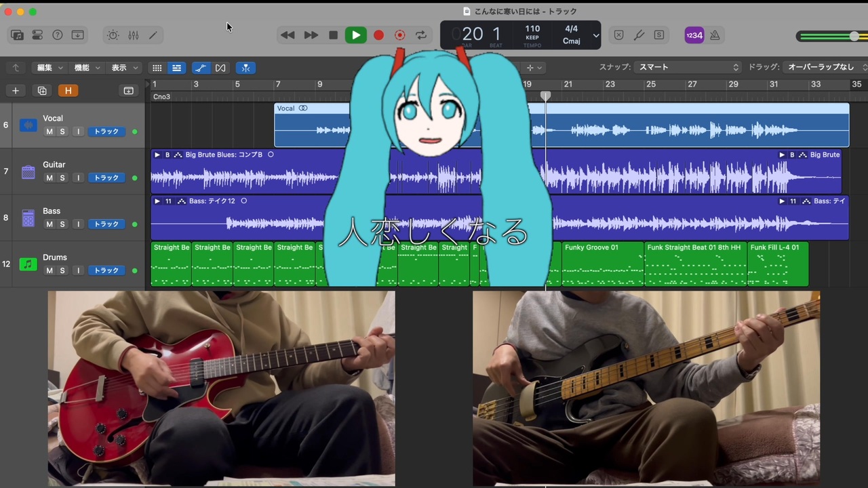Toggle Cycle mode
868x488 pixels.
[x=421, y=35]
